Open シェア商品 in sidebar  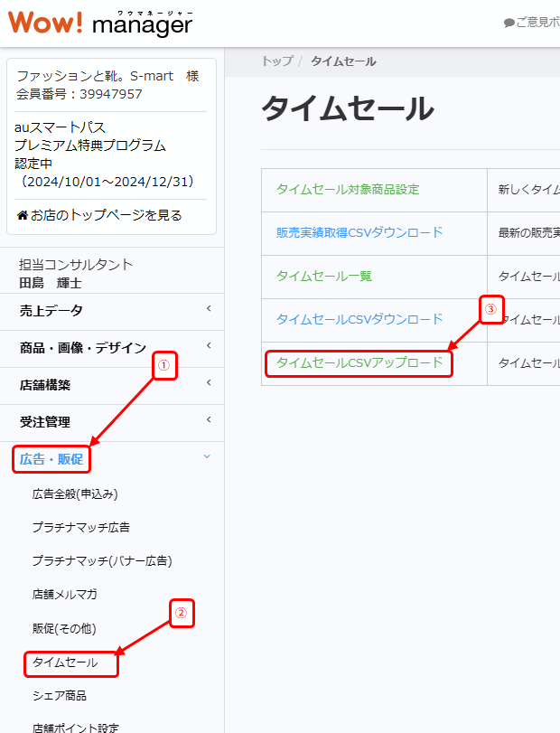click(x=60, y=696)
